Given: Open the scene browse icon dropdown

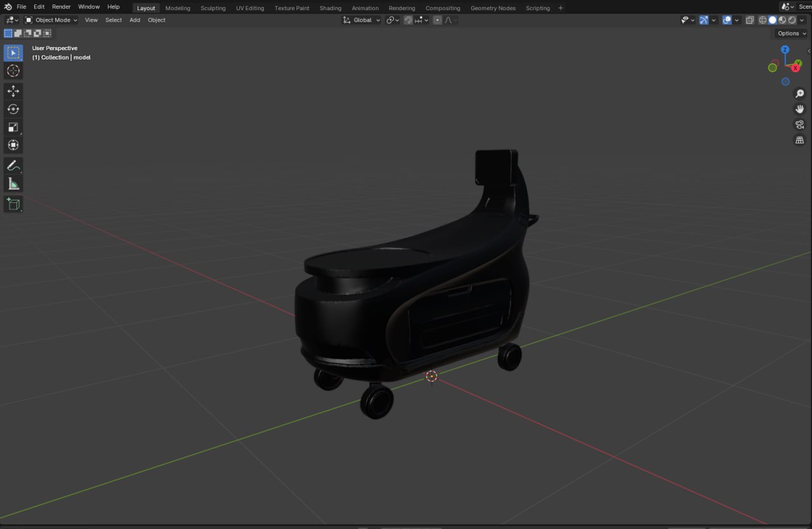Looking at the screenshot, I should click(788, 7).
